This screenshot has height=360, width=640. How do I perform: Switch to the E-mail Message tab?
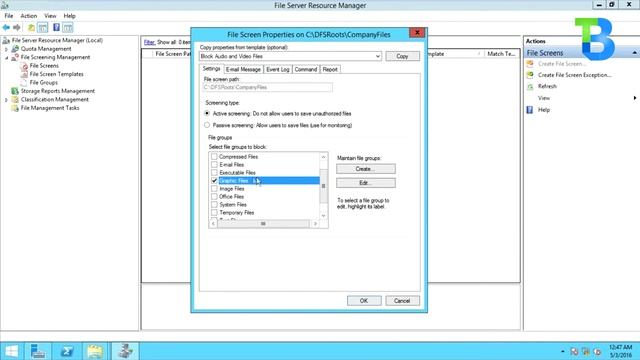click(243, 69)
